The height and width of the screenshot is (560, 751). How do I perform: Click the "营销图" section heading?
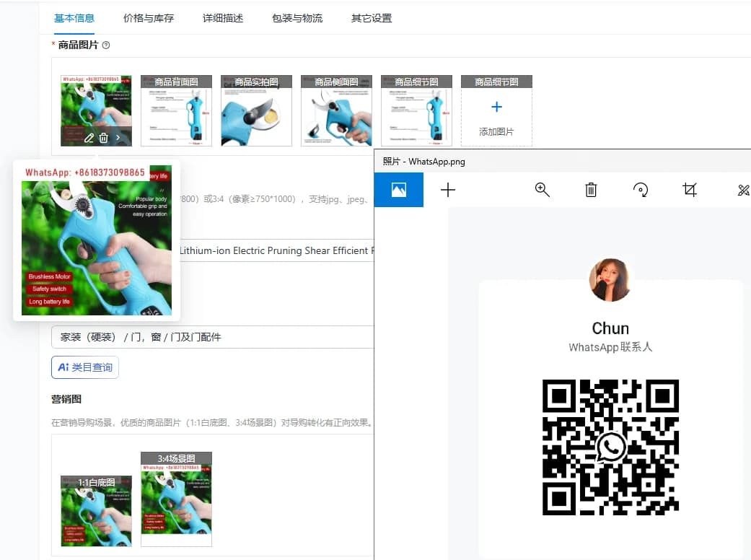point(66,399)
